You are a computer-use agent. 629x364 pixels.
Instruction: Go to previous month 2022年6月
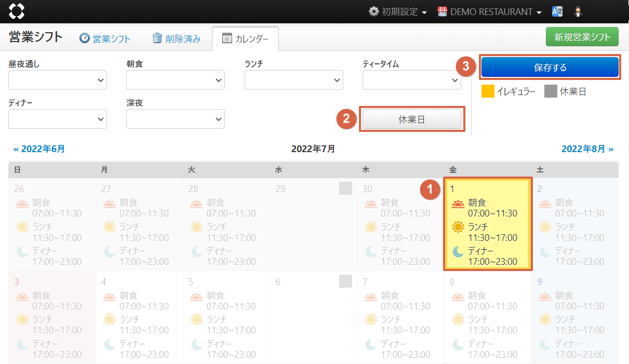pos(39,149)
